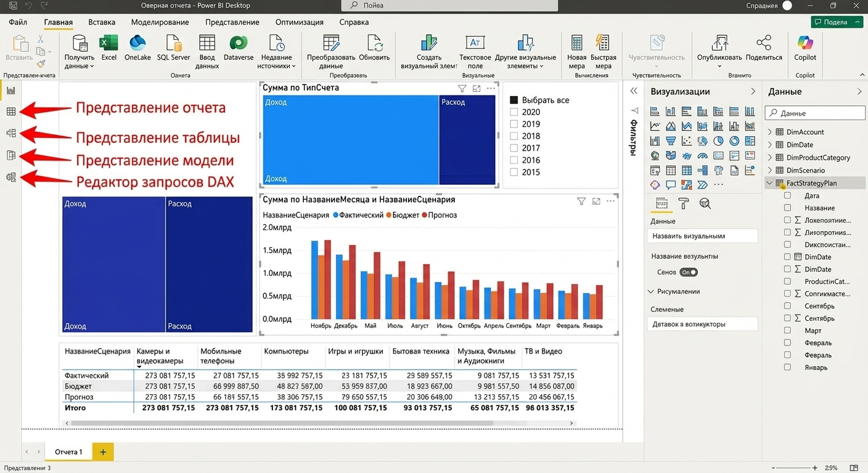Screen dimensions: 868x473
Task: Open Другие визуальные элементы dropdown
Action: tap(526, 52)
